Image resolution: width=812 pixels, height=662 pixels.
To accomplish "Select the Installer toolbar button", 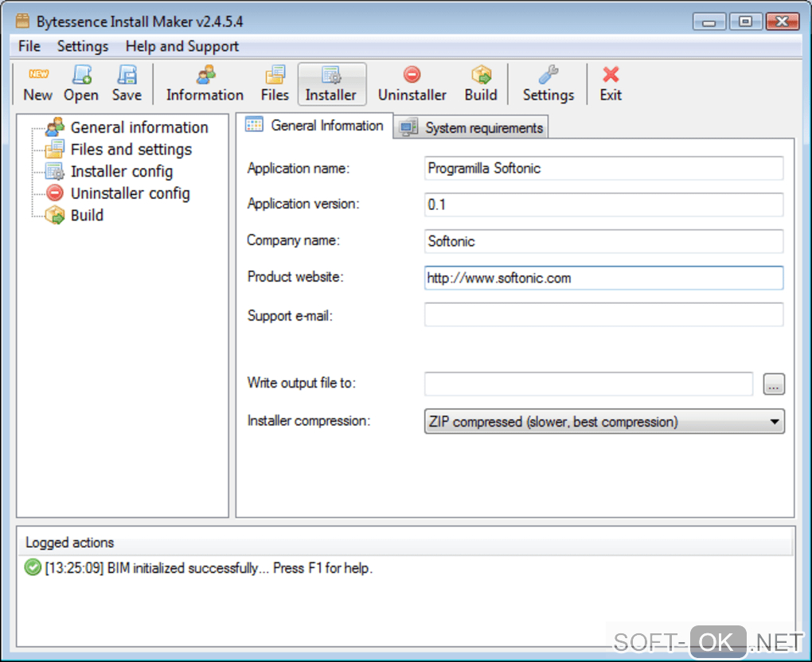I will click(x=331, y=84).
